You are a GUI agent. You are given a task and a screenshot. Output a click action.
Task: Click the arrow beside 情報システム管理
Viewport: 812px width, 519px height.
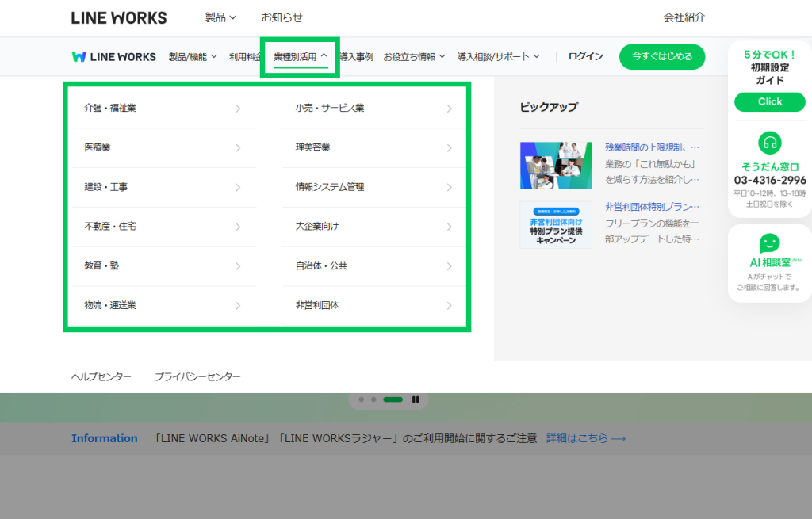point(449,188)
